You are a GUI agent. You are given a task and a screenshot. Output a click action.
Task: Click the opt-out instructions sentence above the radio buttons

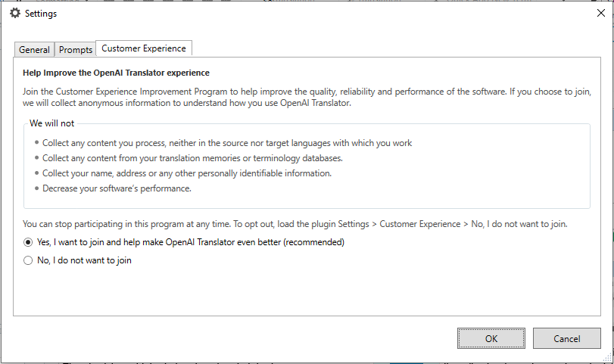tap(295, 224)
